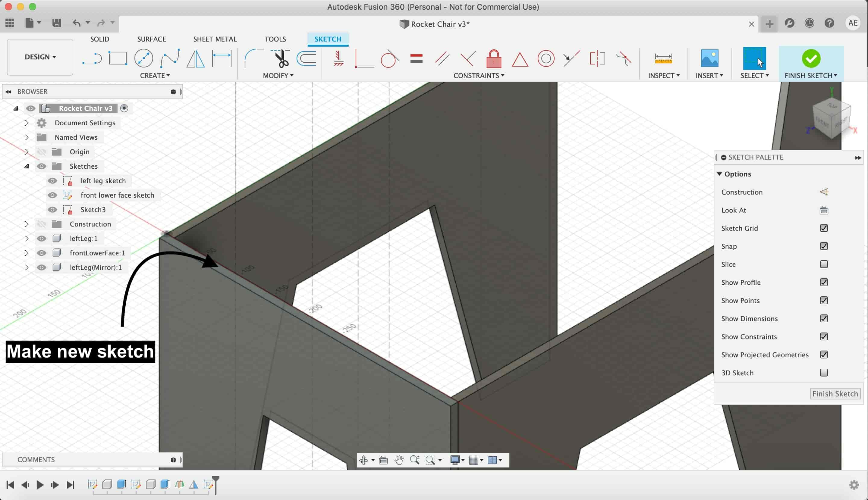Click the green Finish Sketch checkmark

[x=811, y=58]
